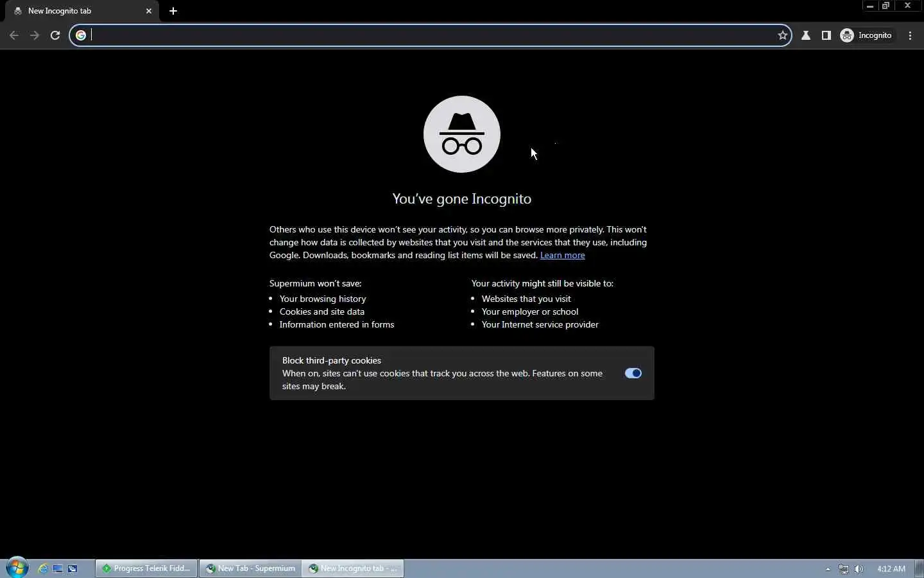This screenshot has height=578, width=924.
Task: Click the 'You've gone Incognito' heading
Action: pos(462,198)
